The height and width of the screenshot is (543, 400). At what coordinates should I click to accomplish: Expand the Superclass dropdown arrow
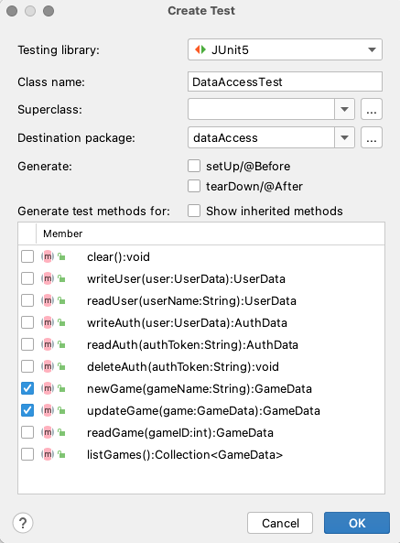coord(344,109)
